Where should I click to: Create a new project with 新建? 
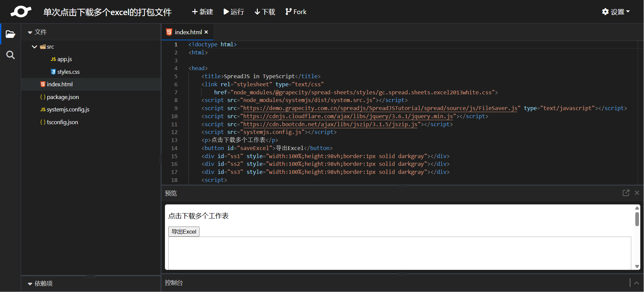point(202,12)
